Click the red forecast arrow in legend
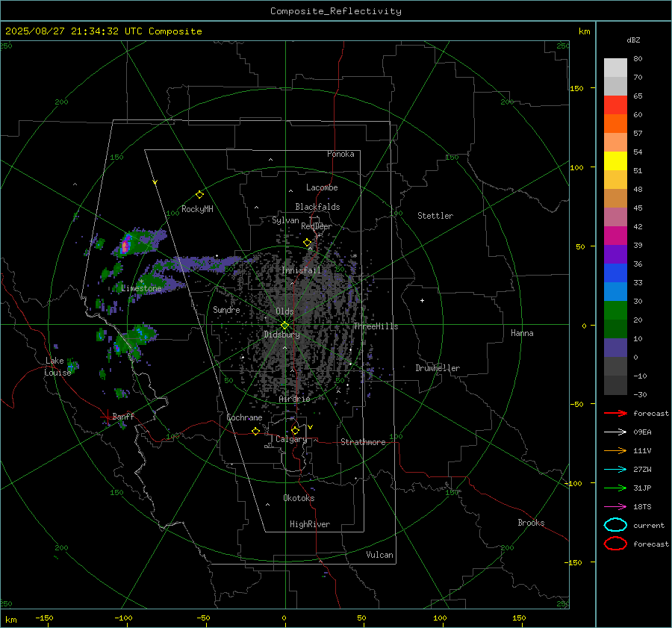 click(615, 413)
